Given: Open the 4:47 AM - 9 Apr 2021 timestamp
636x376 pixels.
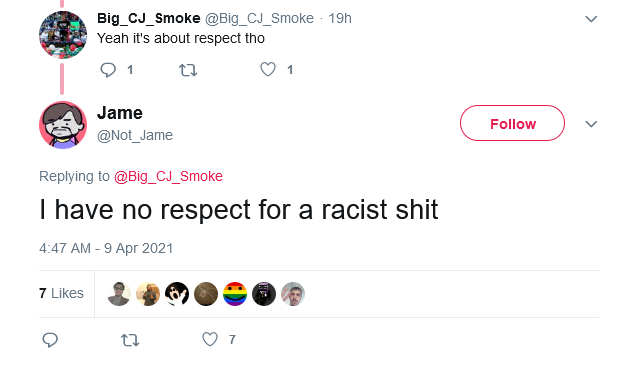Looking at the screenshot, I should [106, 248].
